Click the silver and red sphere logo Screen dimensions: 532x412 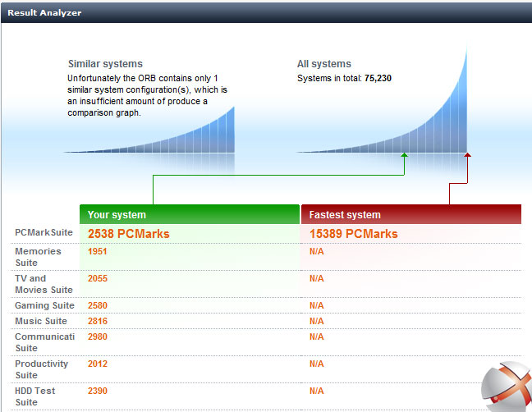pos(507,387)
